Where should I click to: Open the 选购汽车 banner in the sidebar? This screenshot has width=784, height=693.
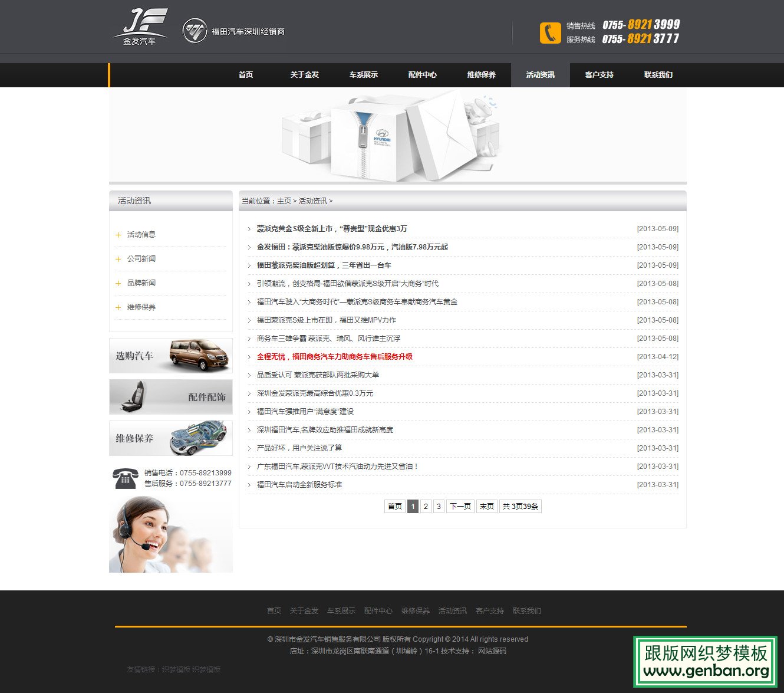[170, 355]
